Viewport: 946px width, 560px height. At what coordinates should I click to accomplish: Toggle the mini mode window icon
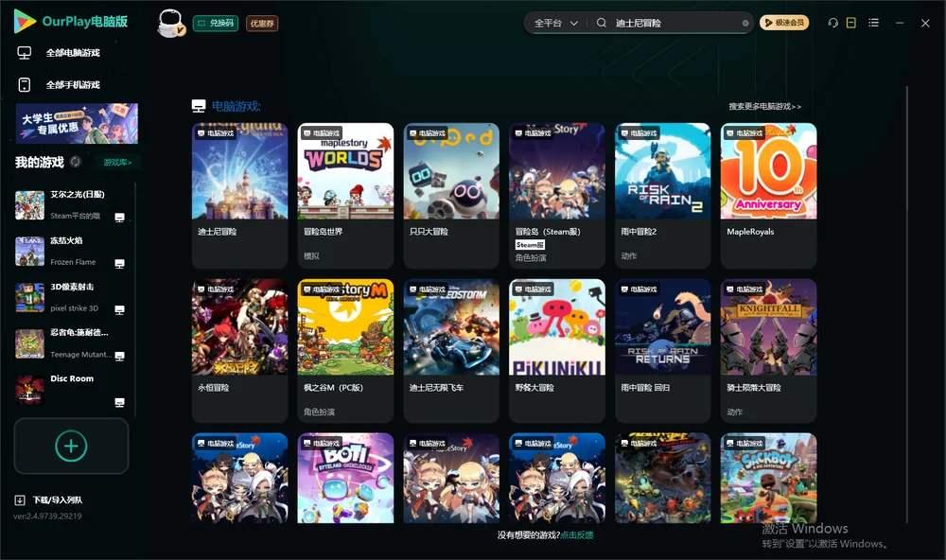[x=851, y=23]
